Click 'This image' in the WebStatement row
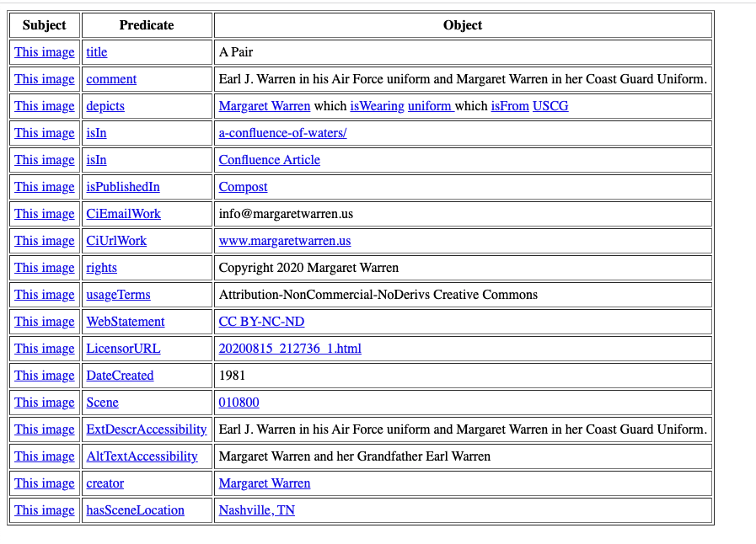 (x=45, y=322)
